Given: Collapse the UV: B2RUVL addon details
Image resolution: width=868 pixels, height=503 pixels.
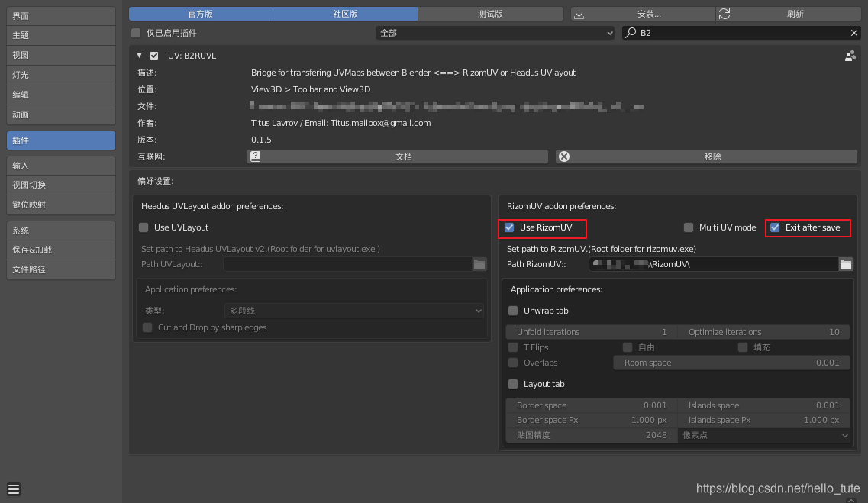Looking at the screenshot, I should click(x=140, y=56).
